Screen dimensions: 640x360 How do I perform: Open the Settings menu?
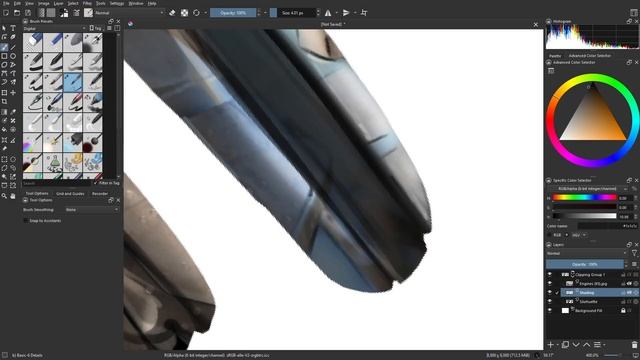(x=117, y=3)
